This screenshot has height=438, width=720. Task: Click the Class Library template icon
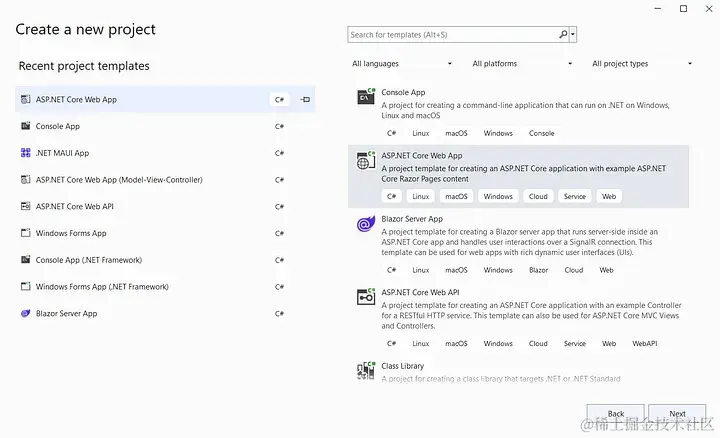pos(366,371)
